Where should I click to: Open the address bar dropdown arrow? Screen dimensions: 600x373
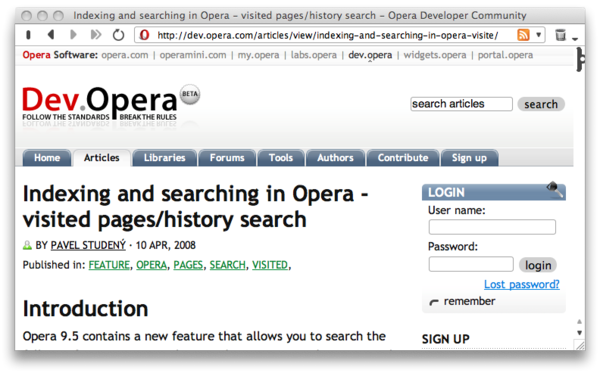click(538, 35)
